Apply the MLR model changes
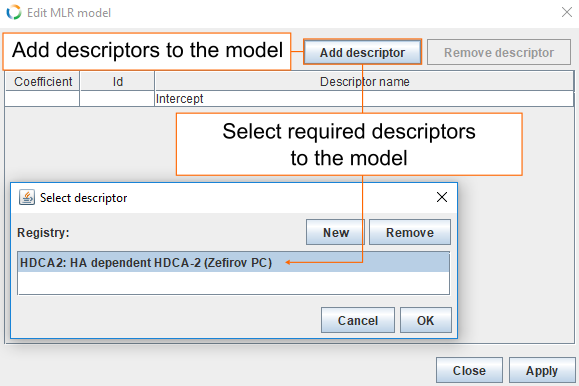 pos(542,370)
